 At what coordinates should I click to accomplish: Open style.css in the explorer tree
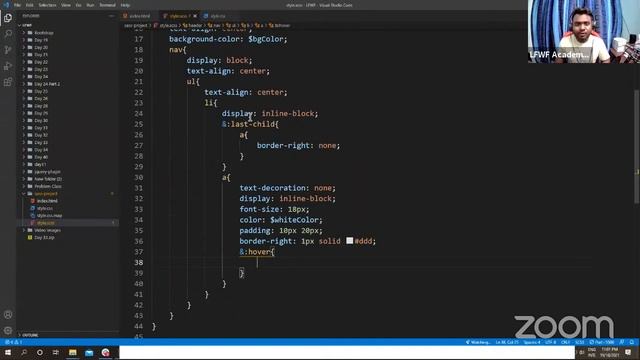[x=45, y=208]
